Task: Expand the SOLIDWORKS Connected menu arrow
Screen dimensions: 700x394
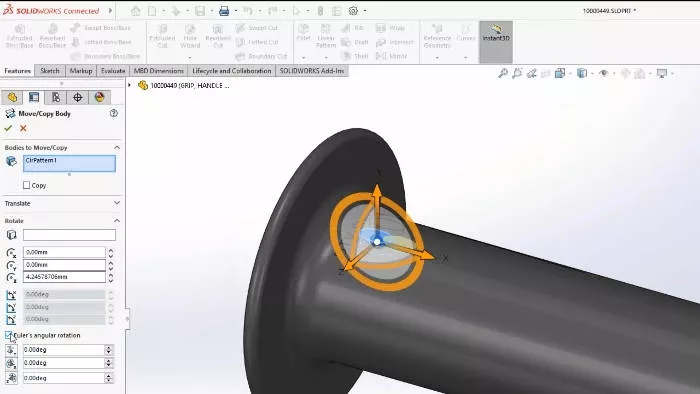Action: point(110,11)
